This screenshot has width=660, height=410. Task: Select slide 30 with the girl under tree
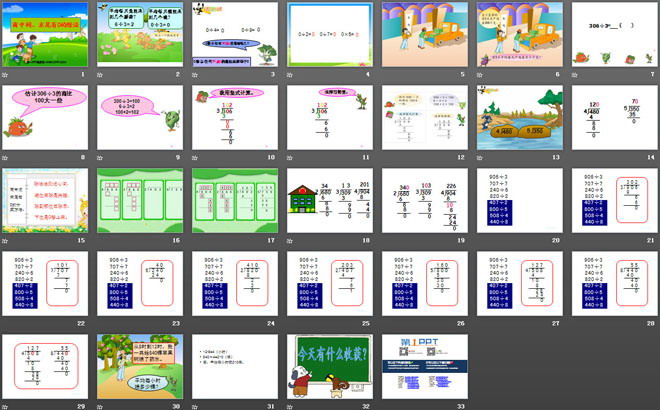point(137,365)
